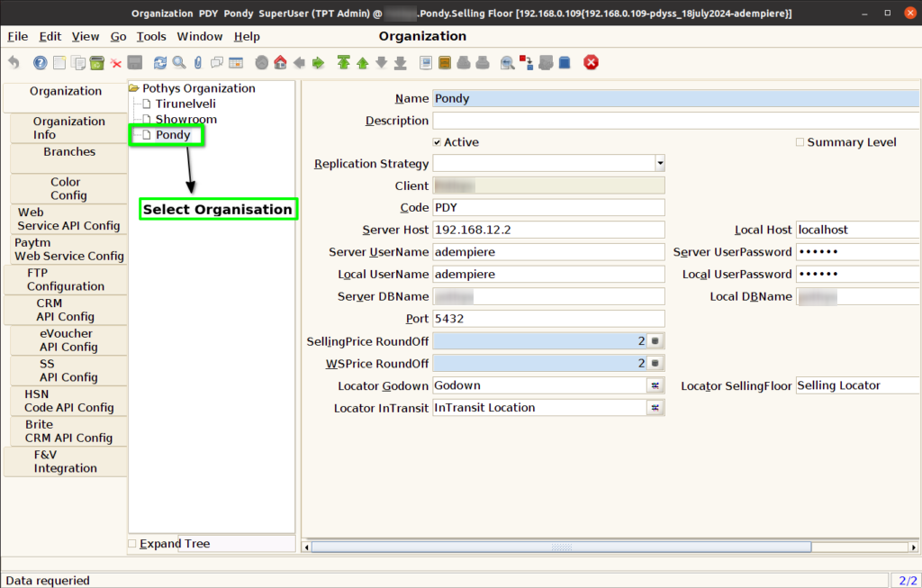The image size is (922, 588).
Task: Click the Zoom Across icon
Action: click(508, 62)
